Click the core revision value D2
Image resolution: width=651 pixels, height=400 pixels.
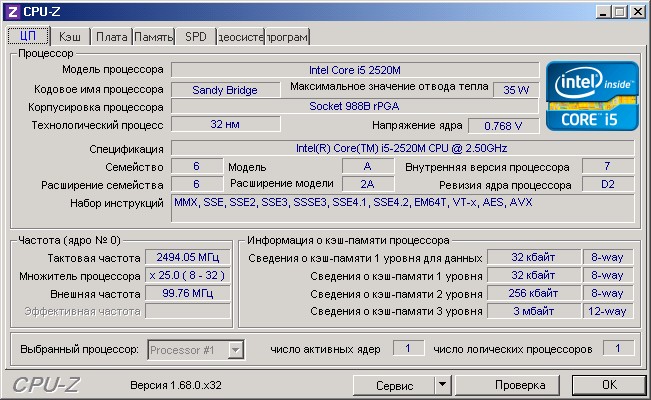608,184
